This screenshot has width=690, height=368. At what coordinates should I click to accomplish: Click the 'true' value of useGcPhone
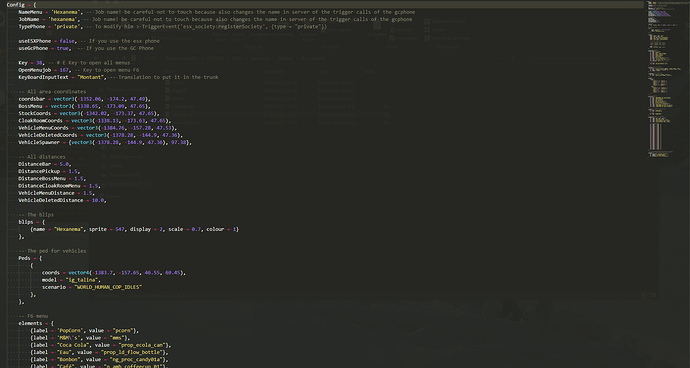pyautogui.click(x=62, y=48)
